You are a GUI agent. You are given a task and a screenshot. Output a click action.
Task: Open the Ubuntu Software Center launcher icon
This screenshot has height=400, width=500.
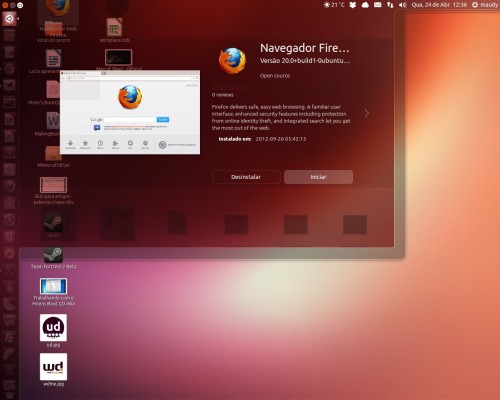click(x=9, y=220)
